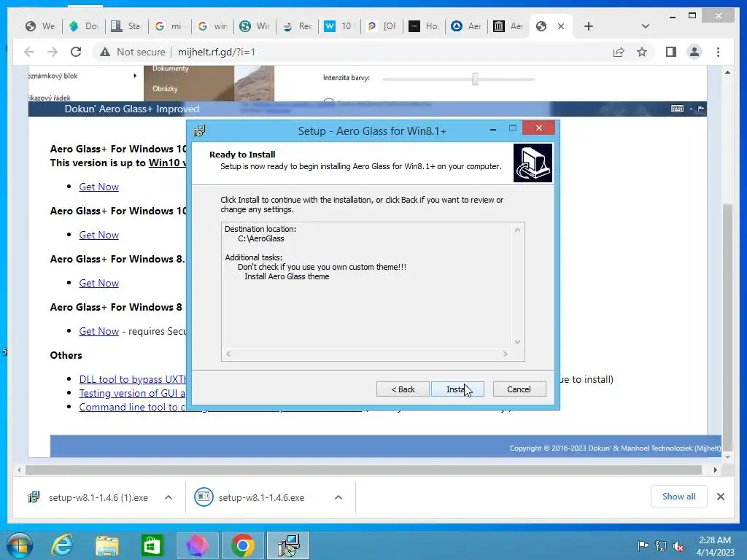Click Chrome's forward navigation arrow
747x560 pixels.
(x=53, y=52)
